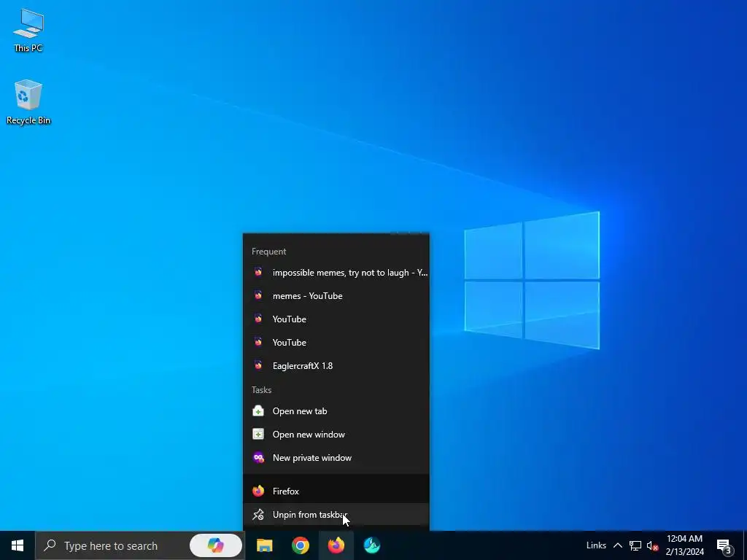Select the second plain 'YouTube' entry
747x560 pixels.
tap(336, 343)
